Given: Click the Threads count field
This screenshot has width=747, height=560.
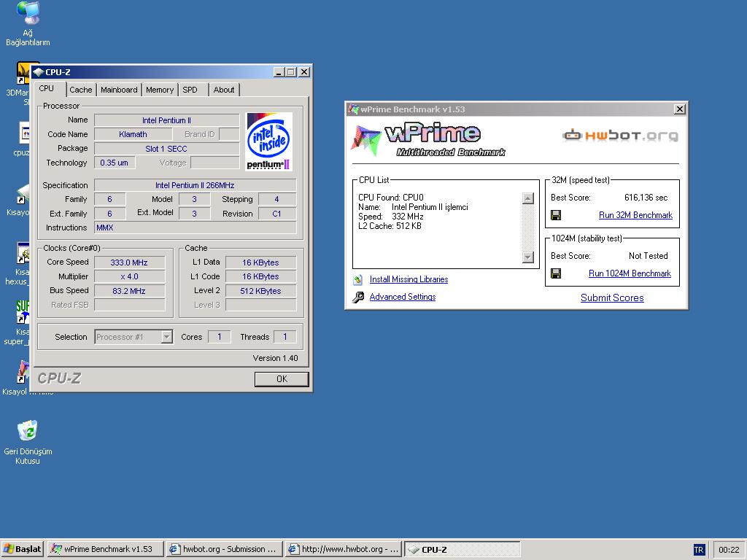Looking at the screenshot, I should [285, 337].
